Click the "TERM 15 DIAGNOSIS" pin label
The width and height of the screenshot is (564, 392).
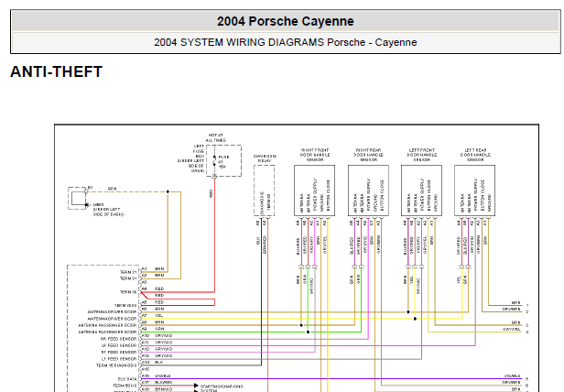[x=116, y=365]
